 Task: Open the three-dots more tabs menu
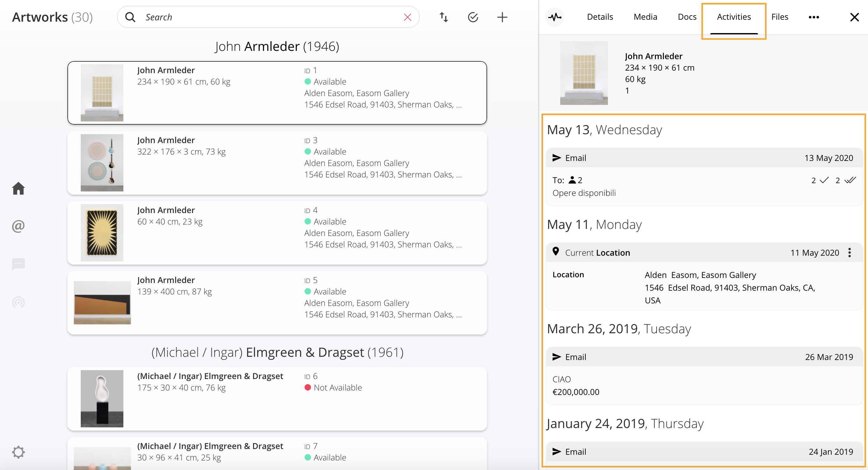(814, 17)
